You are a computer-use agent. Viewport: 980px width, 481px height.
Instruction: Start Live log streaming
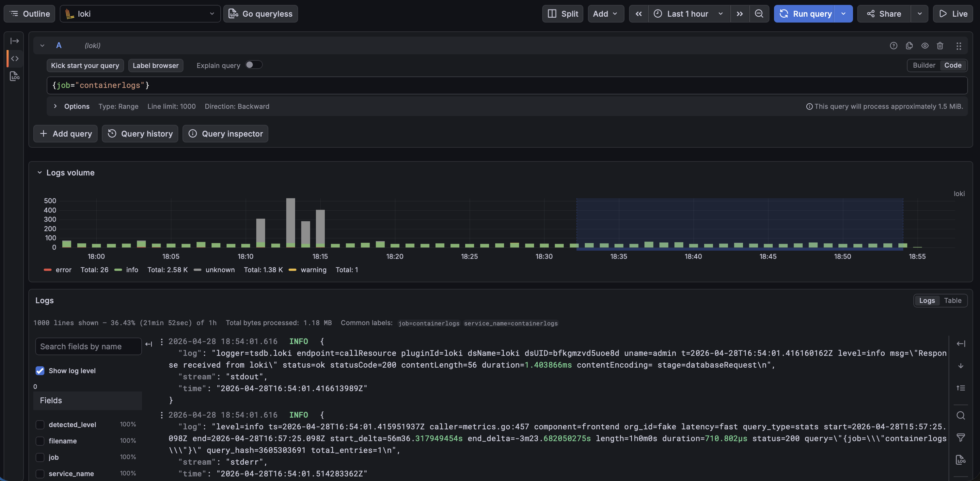pyautogui.click(x=953, y=14)
